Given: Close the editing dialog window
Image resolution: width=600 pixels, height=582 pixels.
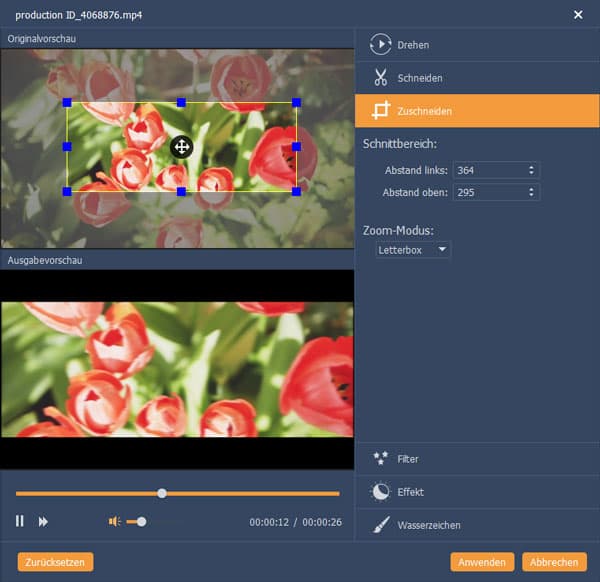Looking at the screenshot, I should click(578, 15).
